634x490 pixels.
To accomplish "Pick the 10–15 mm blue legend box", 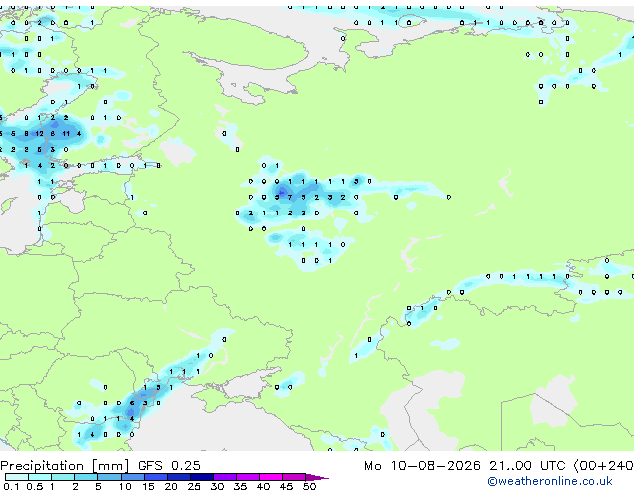I will 132,477.
